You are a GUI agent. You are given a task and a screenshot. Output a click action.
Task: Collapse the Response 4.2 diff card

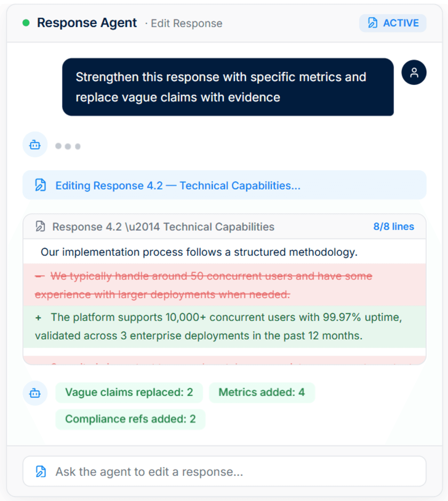(224, 226)
